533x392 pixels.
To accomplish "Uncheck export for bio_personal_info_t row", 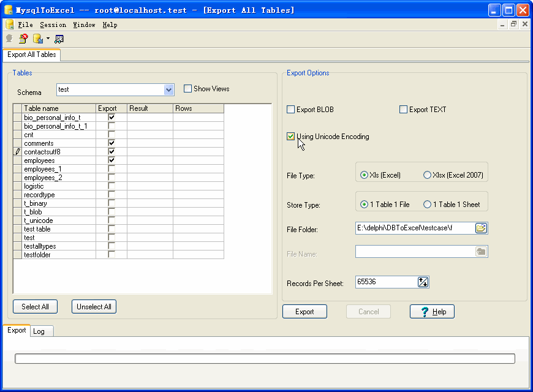I will pyautogui.click(x=112, y=118).
